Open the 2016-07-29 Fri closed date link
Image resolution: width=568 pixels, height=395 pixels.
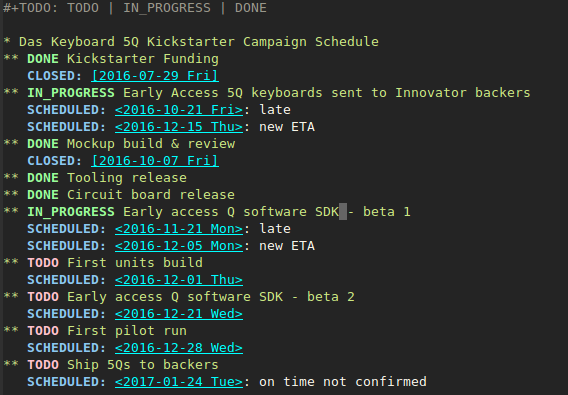pos(155,76)
